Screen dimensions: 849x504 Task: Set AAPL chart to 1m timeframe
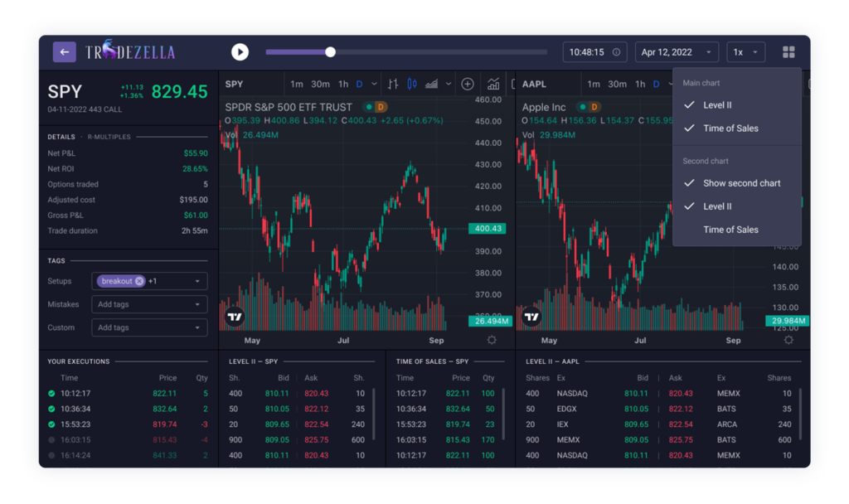point(594,84)
